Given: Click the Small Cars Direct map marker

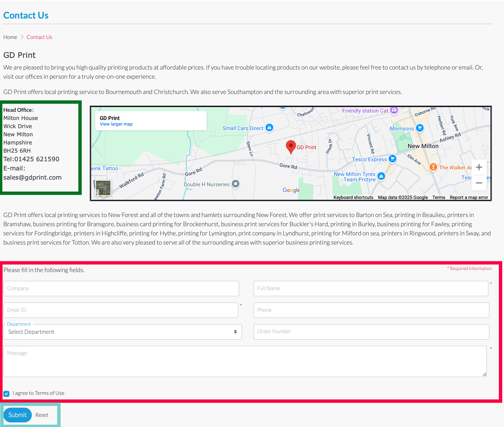Looking at the screenshot, I should point(269,127).
